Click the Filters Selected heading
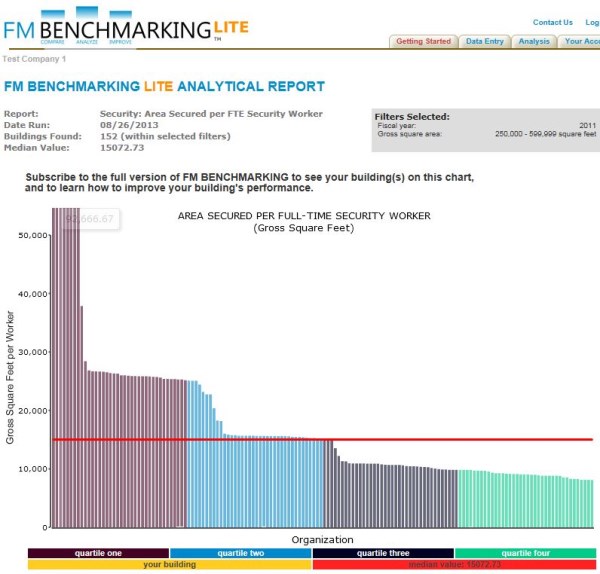 pyautogui.click(x=412, y=117)
